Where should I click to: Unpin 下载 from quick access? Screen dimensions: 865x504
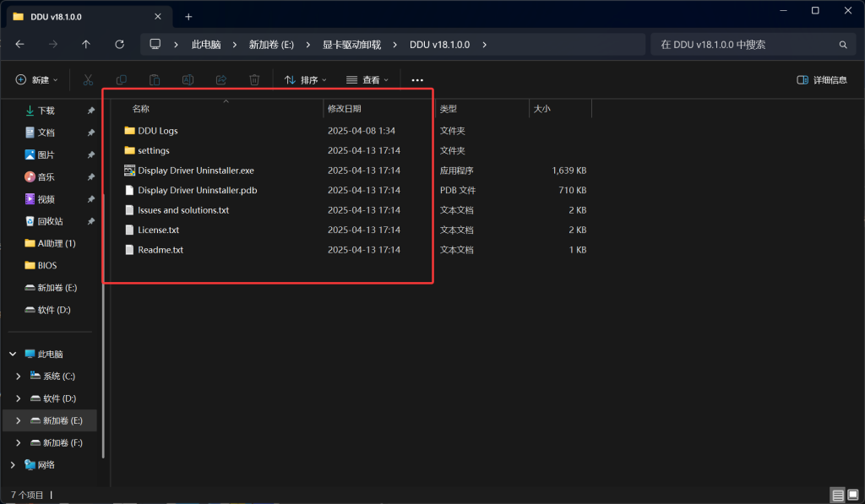pos(91,111)
